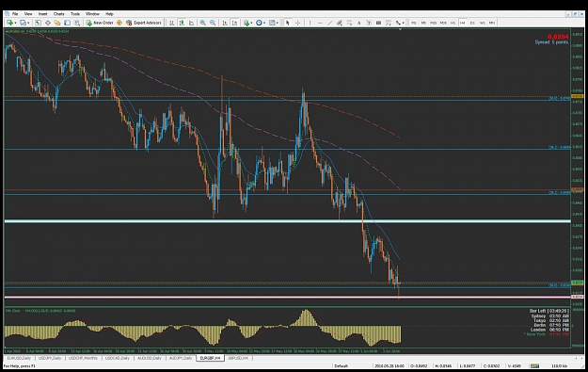Set timeframe to H1

point(453,23)
